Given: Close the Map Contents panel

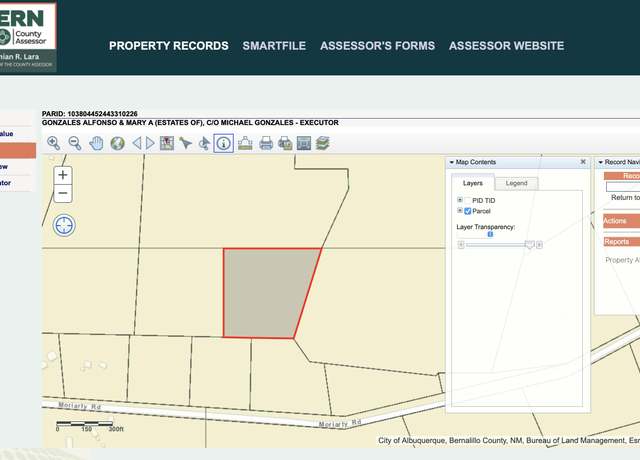Looking at the screenshot, I should pyautogui.click(x=583, y=162).
